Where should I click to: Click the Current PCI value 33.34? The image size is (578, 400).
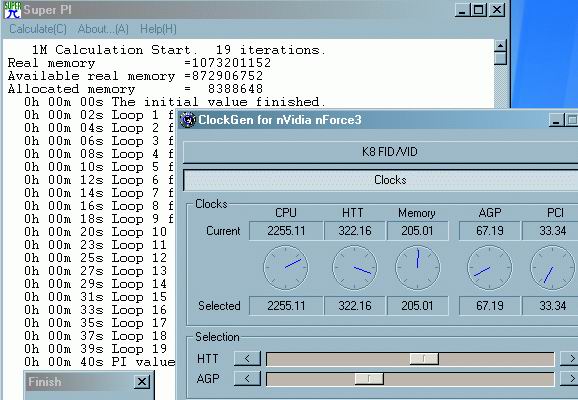[x=551, y=231]
